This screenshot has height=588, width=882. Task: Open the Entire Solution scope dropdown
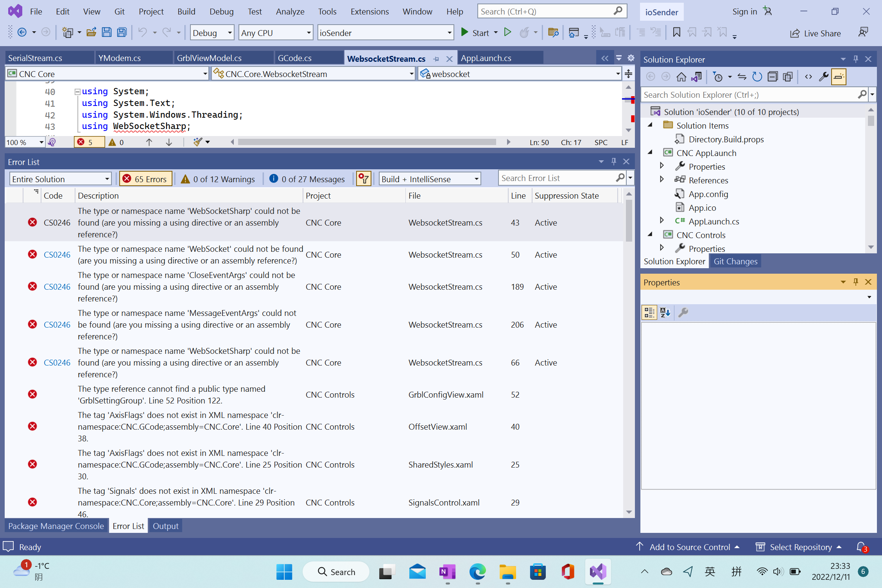pos(60,179)
